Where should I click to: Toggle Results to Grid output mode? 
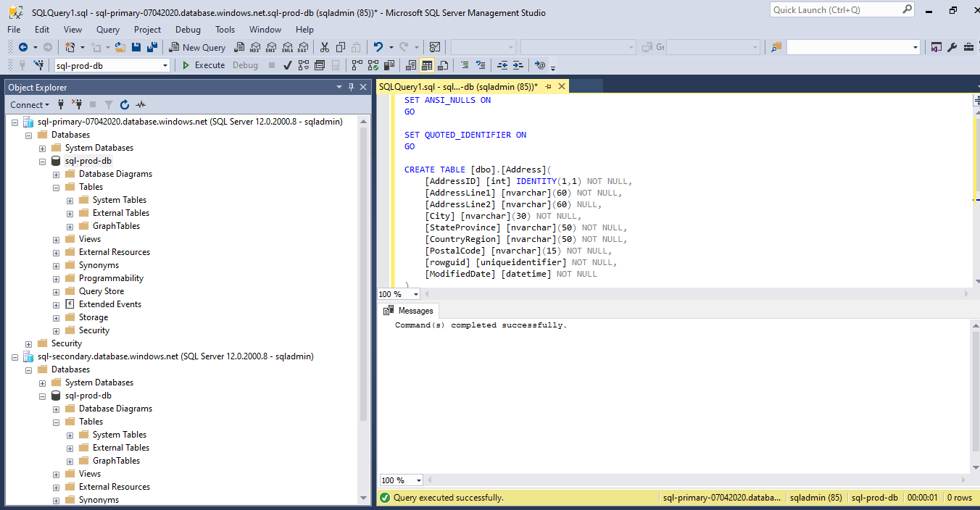(426, 65)
